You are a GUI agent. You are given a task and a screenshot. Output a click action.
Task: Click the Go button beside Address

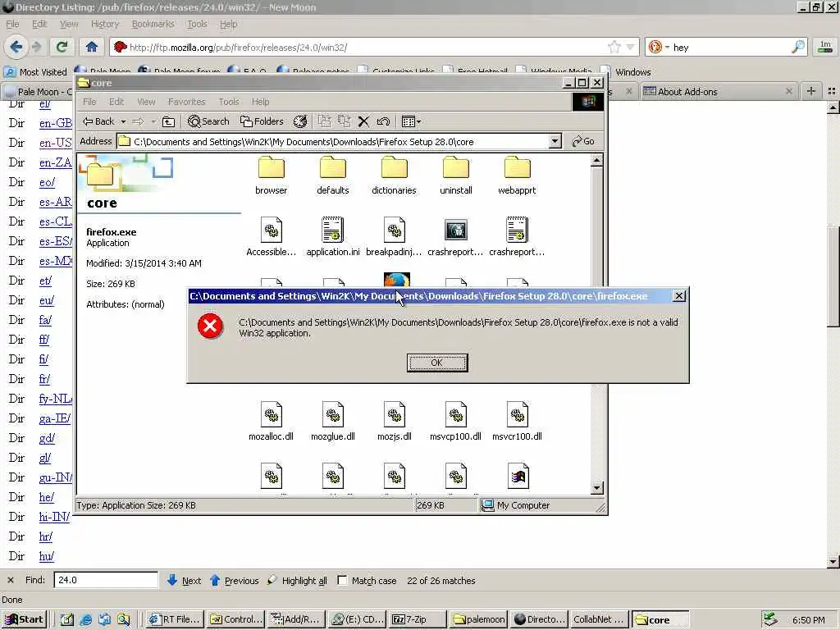click(x=583, y=141)
